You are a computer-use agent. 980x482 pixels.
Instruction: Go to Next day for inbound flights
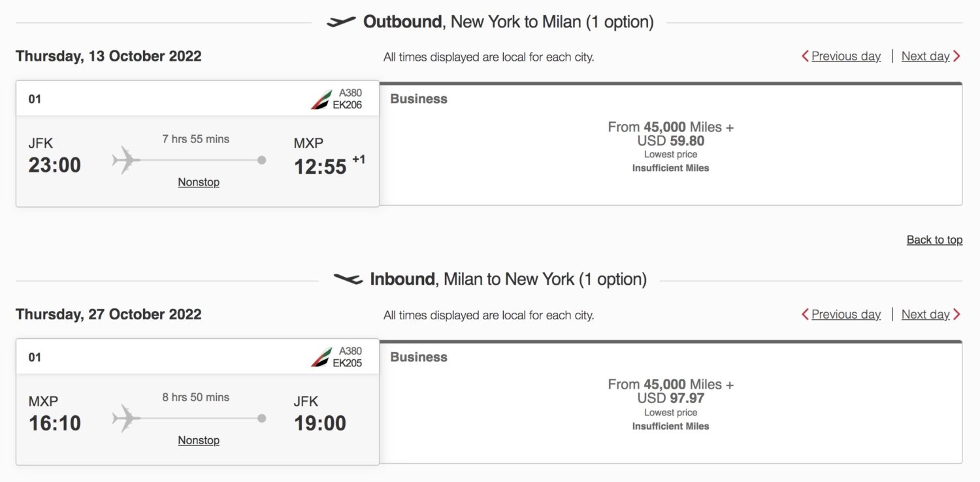[x=925, y=314]
